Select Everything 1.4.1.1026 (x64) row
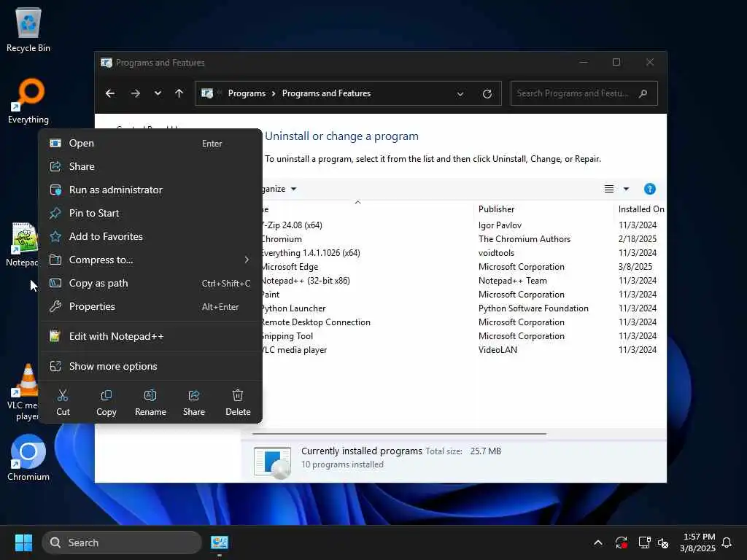The image size is (747, 560). click(x=463, y=253)
